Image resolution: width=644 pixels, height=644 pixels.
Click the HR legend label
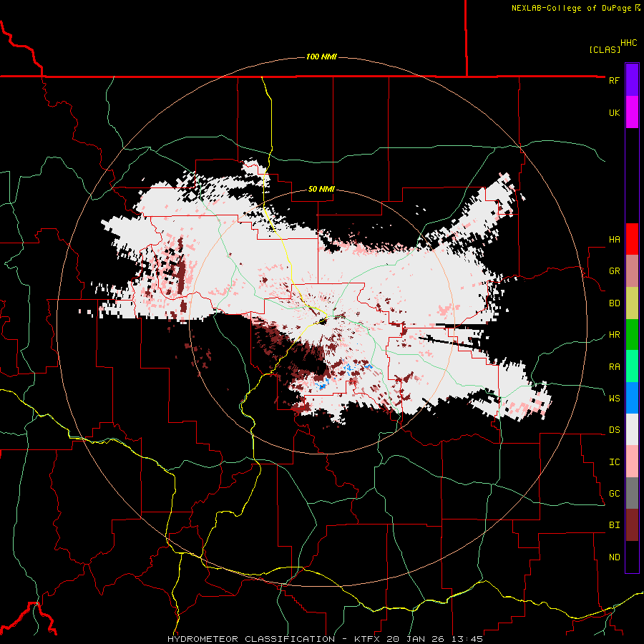coord(614,335)
